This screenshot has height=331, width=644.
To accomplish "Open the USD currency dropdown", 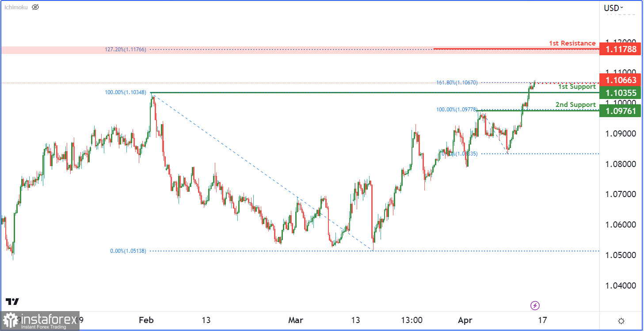I will pos(614,8).
